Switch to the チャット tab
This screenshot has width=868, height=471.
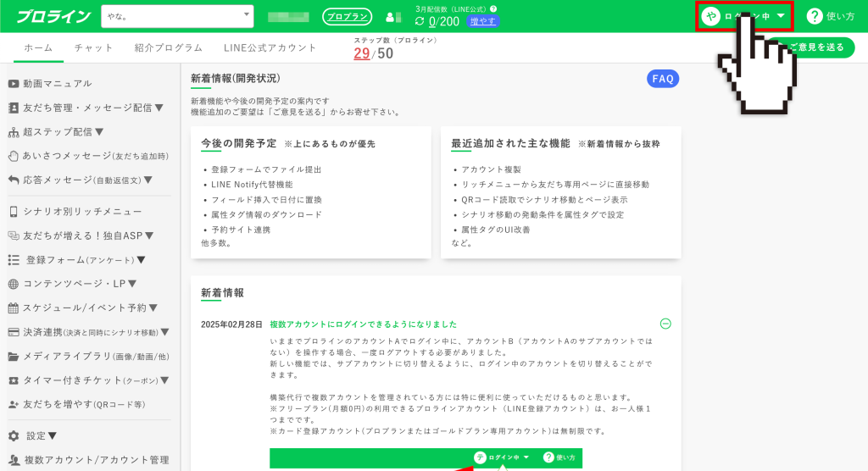point(93,48)
